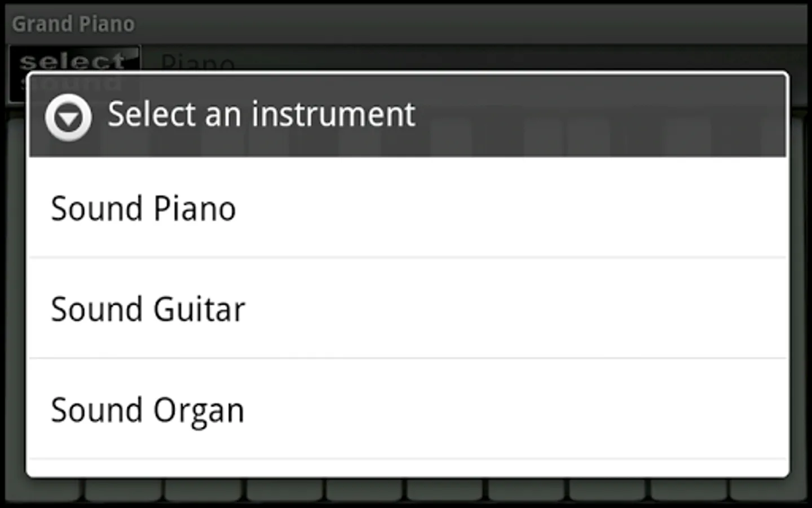Click the partially visible item below Sound Organ

407,468
